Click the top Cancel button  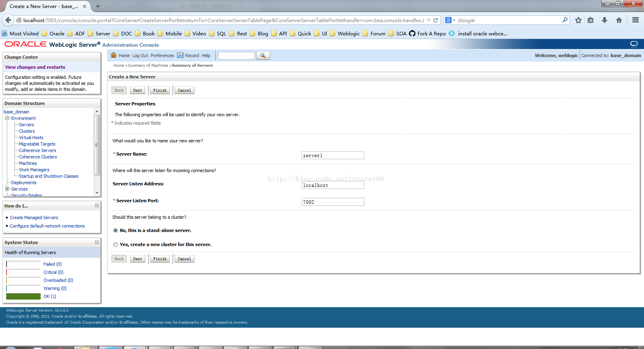[x=184, y=90]
